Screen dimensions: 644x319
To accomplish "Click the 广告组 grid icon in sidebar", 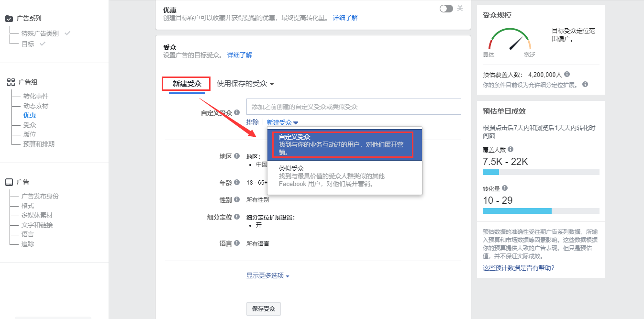I will 11,82.
